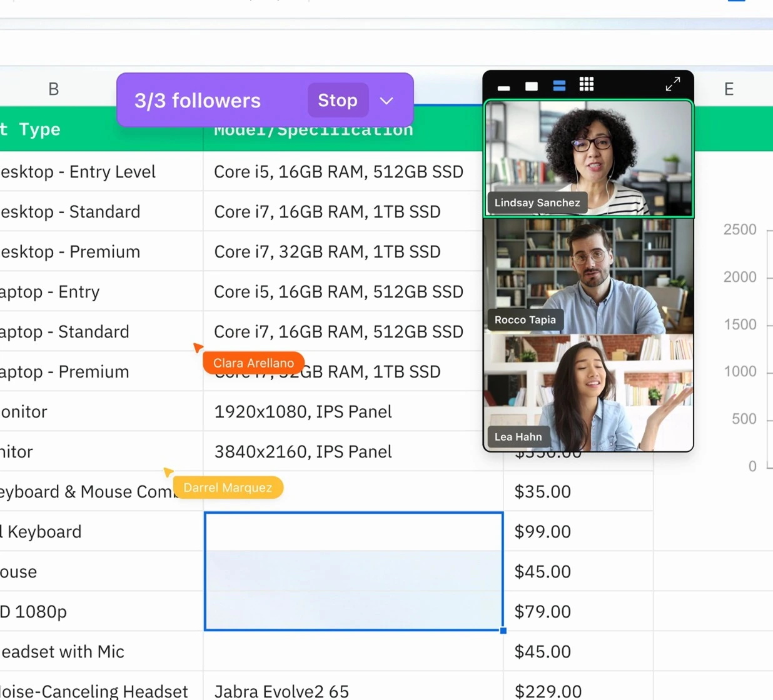
Task: Click Clara Arellano's orange cursor label
Action: tap(253, 363)
